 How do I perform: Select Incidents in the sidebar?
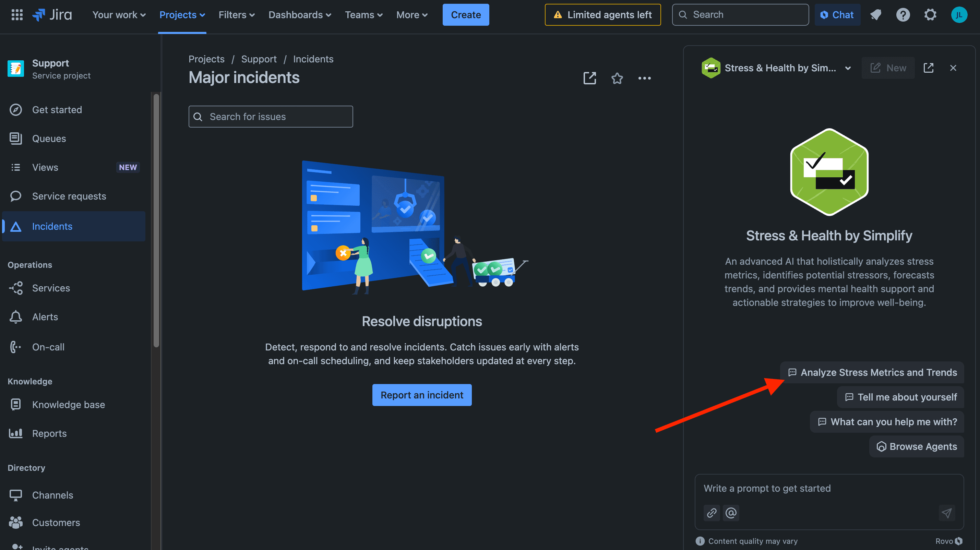[x=74, y=226]
